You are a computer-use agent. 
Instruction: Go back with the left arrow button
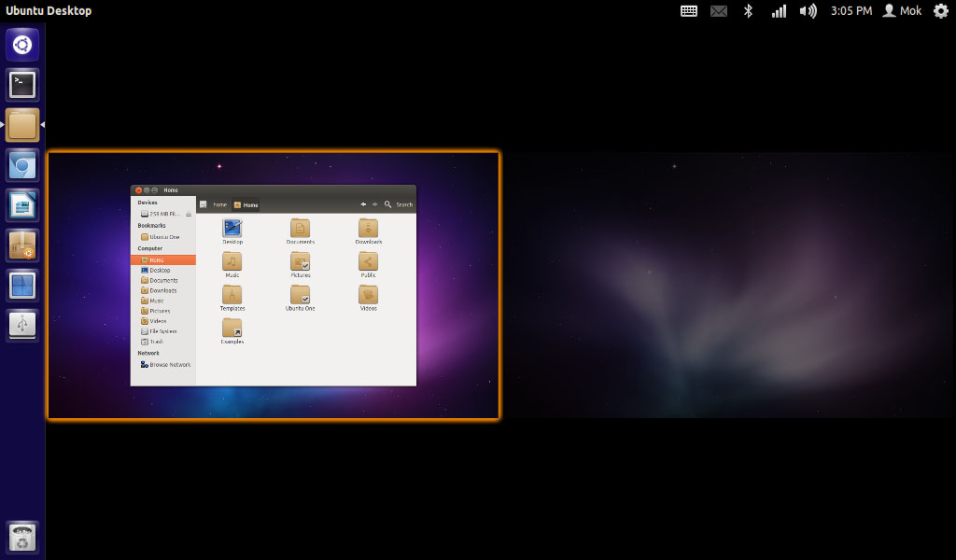click(363, 204)
